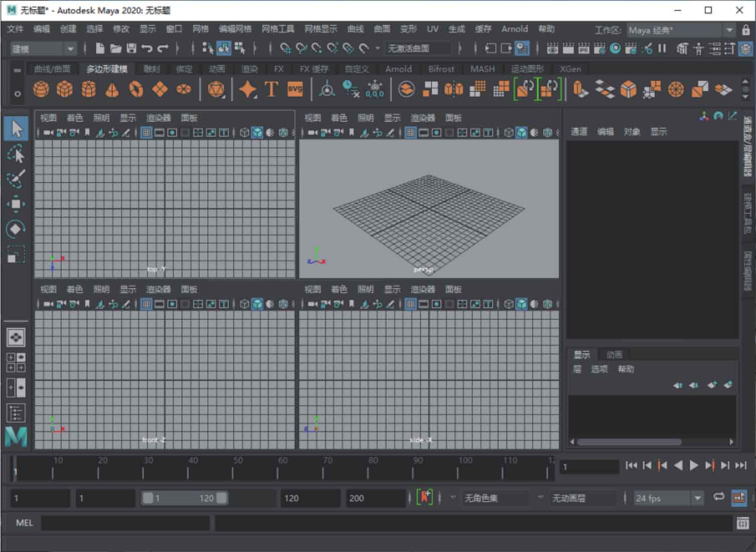Click the New Scene icon
Viewport: 756px width, 552px height.
coord(100,48)
